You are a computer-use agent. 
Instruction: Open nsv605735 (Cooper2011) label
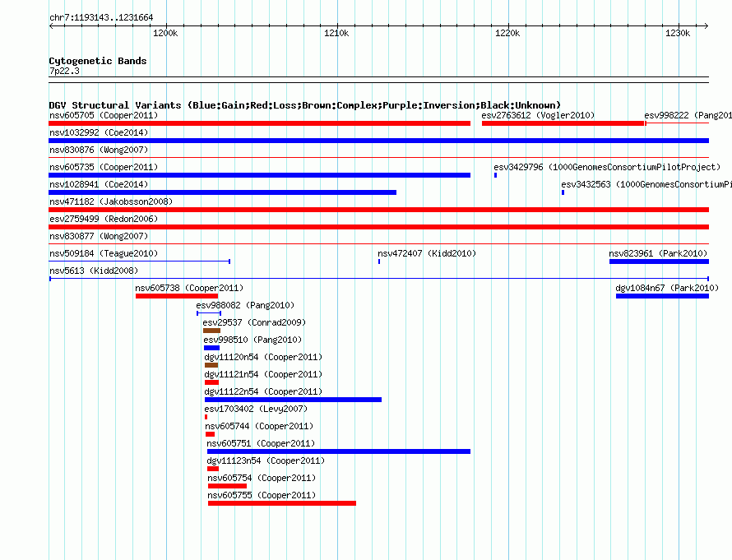coord(104,167)
